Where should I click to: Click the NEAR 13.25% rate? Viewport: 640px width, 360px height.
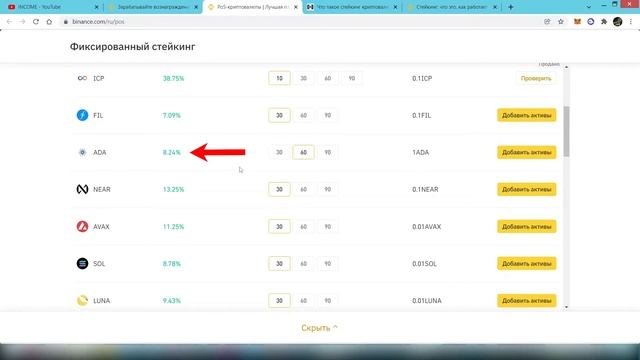173,189
